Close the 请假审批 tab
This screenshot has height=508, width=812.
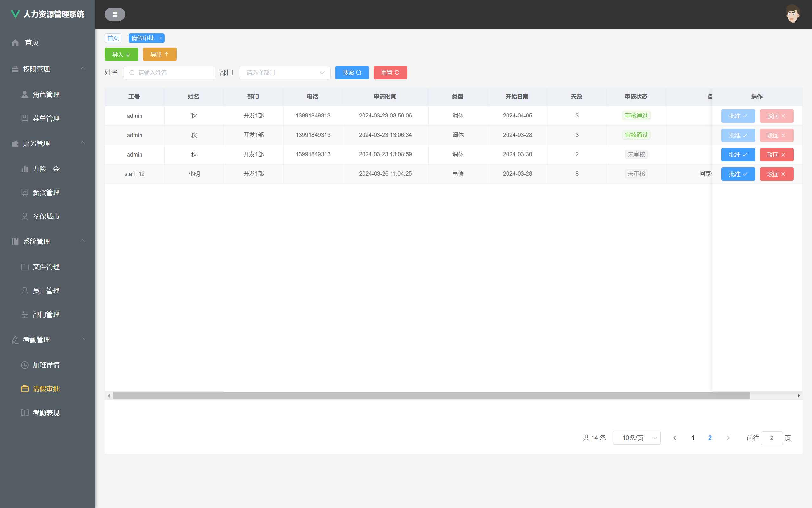pos(161,38)
